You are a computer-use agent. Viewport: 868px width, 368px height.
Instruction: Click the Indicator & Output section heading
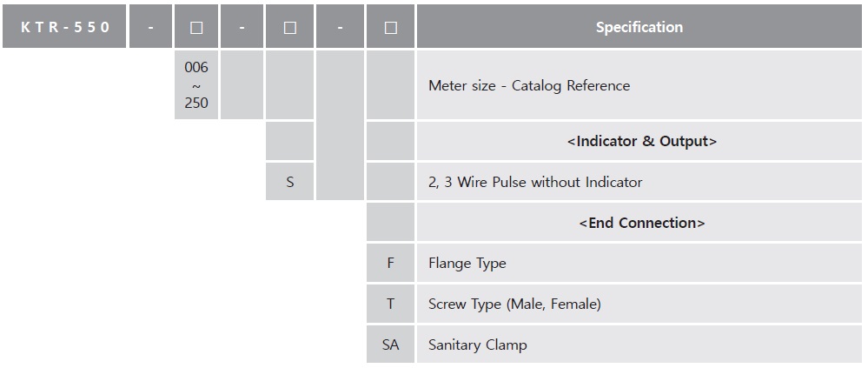pyautogui.click(x=641, y=141)
